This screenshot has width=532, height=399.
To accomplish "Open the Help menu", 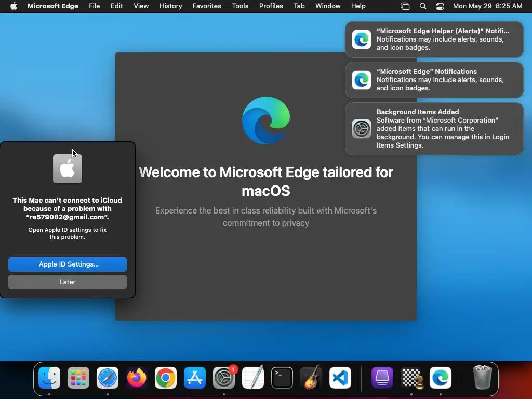I will 358,6.
